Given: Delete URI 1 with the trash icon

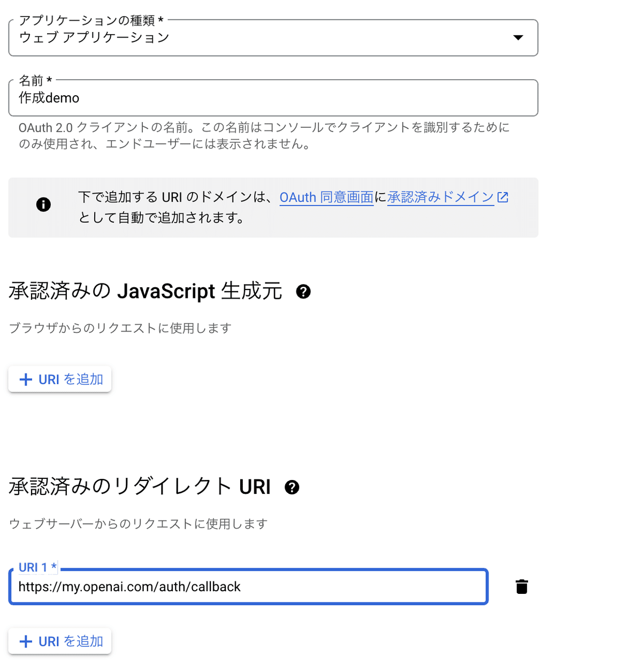Looking at the screenshot, I should click(522, 586).
